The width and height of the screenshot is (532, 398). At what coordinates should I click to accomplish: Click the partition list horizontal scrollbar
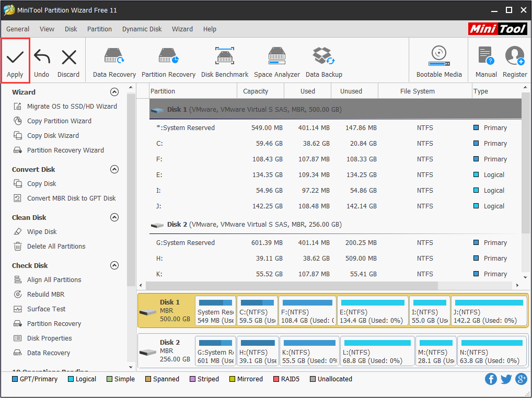(292, 286)
